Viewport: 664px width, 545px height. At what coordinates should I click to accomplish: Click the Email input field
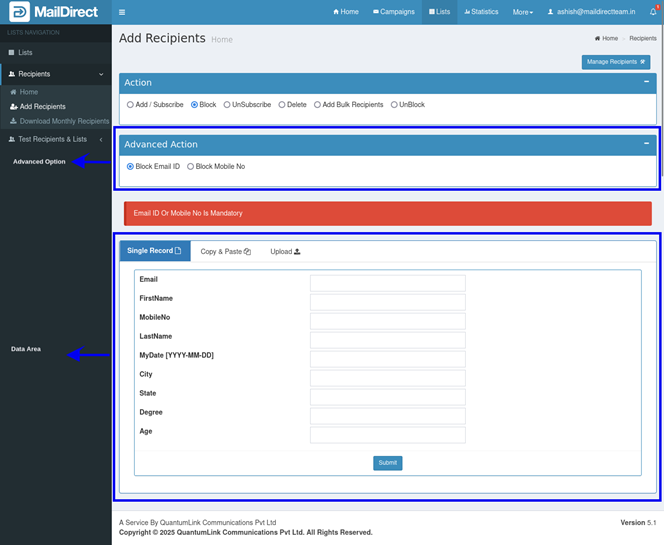point(387,283)
